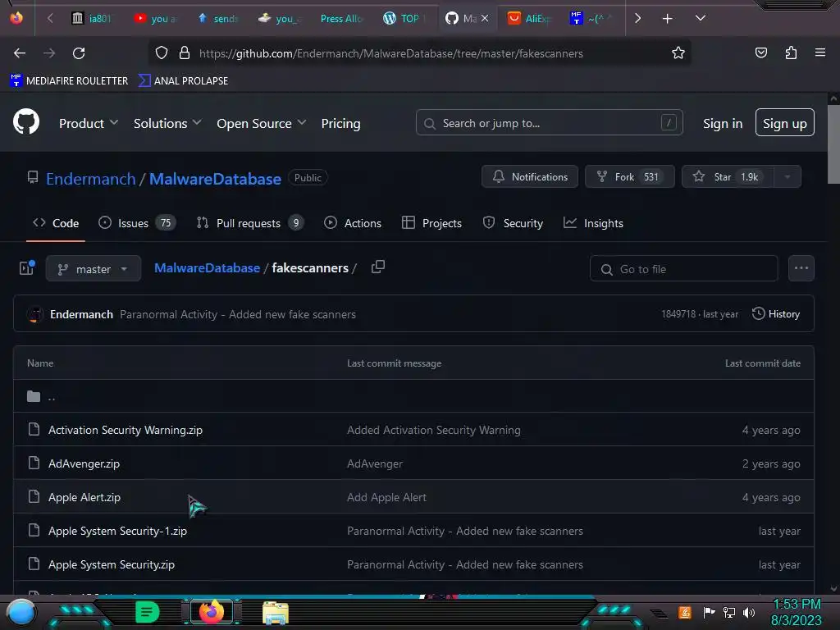Open a new tab with plus icon
This screenshot has width=840, height=630.
point(667,19)
